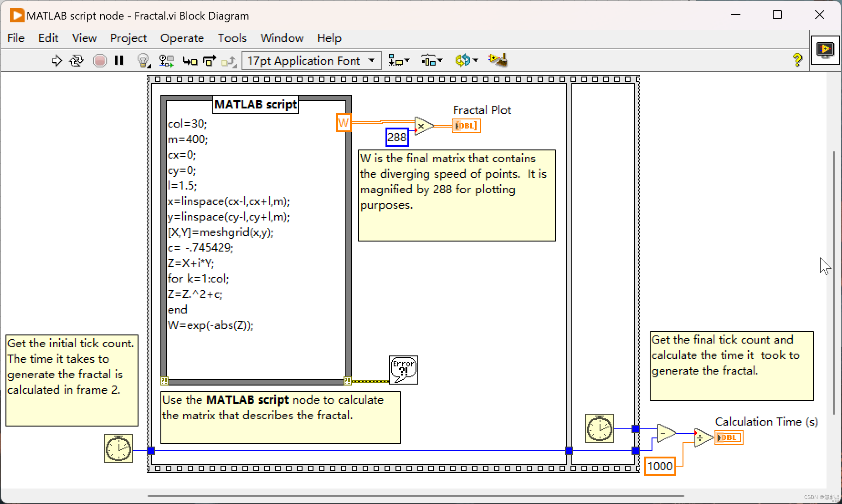The height and width of the screenshot is (504, 842).
Task: Click Step Into button
Action: click(x=190, y=61)
